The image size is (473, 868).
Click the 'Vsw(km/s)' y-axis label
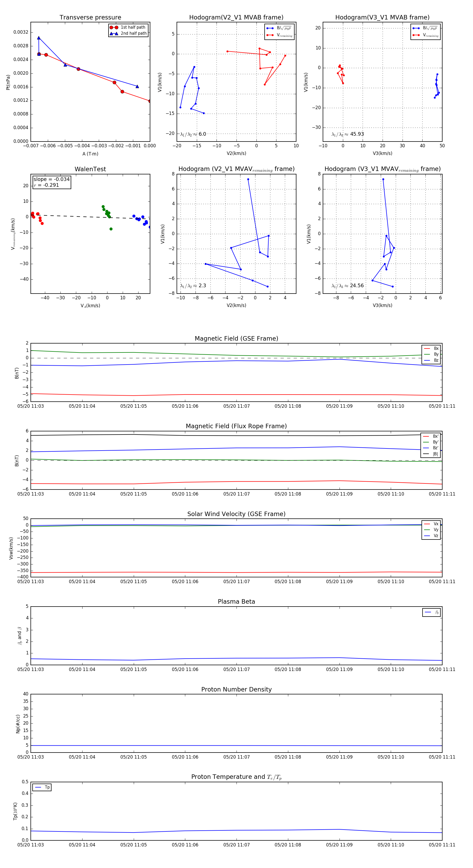pos(11,548)
